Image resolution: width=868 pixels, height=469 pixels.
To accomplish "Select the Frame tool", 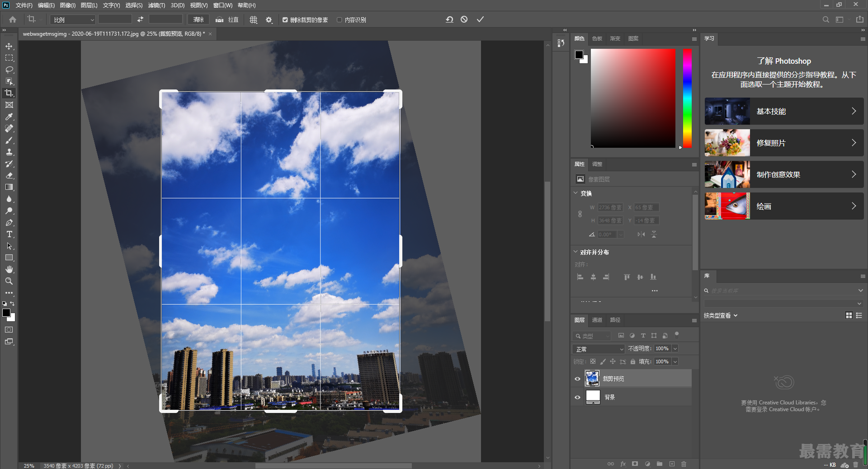I will point(9,105).
